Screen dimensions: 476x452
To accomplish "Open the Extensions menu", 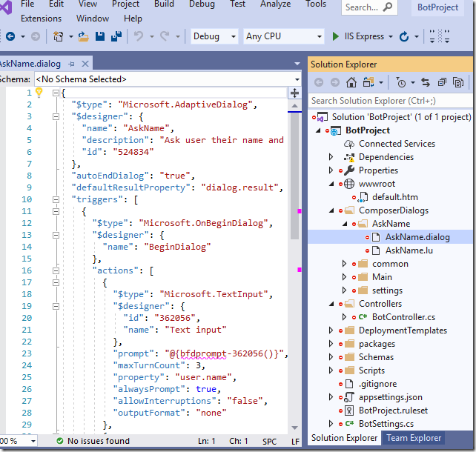I will click(42, 19).
